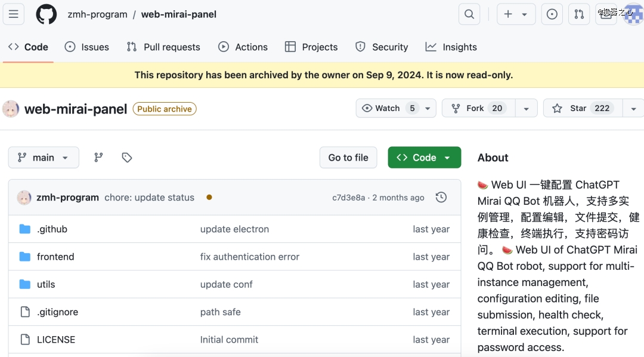Switch to the Issues tab
Viewport: 644px width, 357px height.
click(x=86, y=47)
